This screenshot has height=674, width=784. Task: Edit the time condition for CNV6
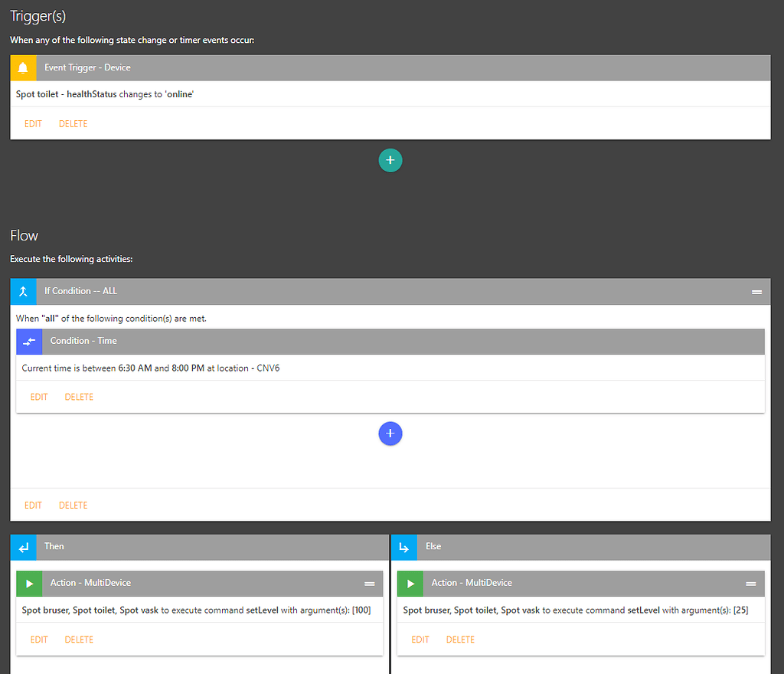coord(39,397)
